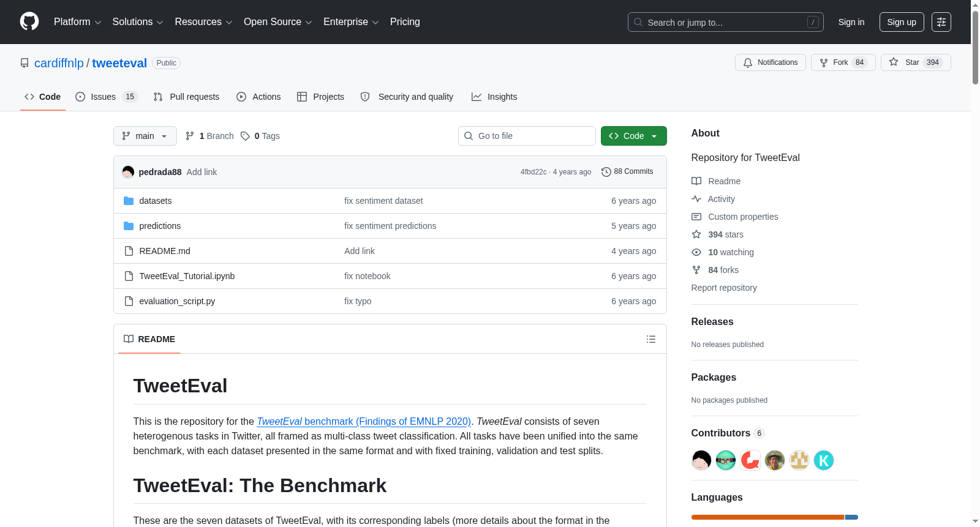Expand the main branch selector
Viewport: 980px width, 527px height.
[x=145, y=136]
